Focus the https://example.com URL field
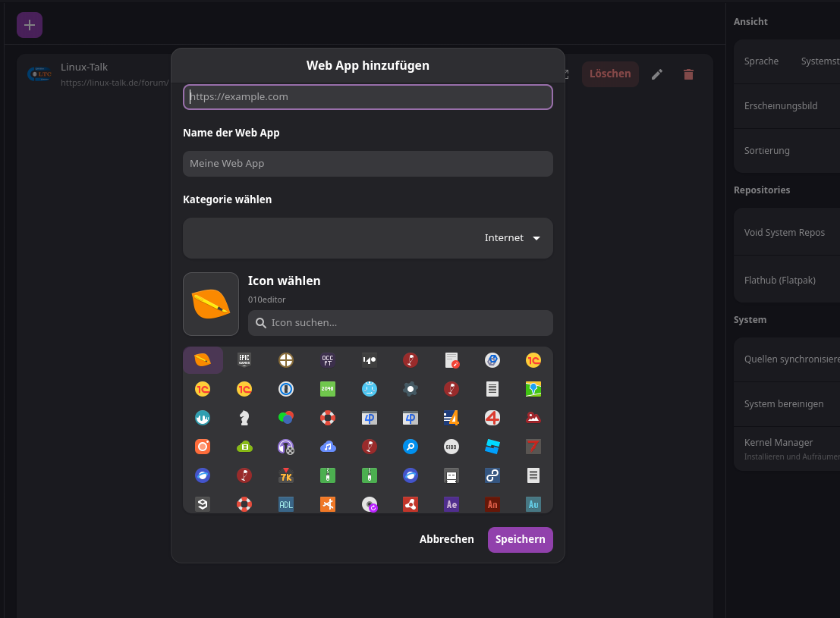 (x=368, y=97)
